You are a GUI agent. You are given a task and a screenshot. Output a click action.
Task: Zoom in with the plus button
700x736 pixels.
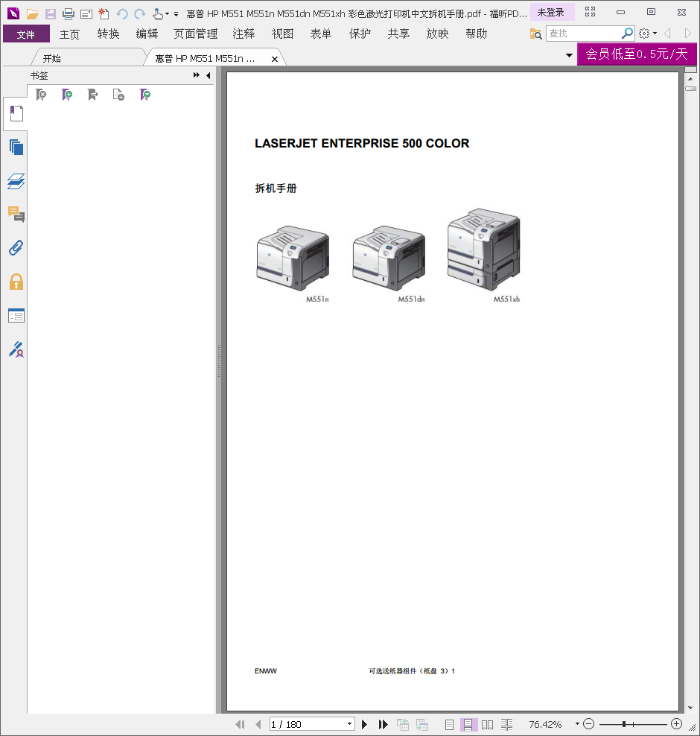pyautogui.click(x=676, y=724)
